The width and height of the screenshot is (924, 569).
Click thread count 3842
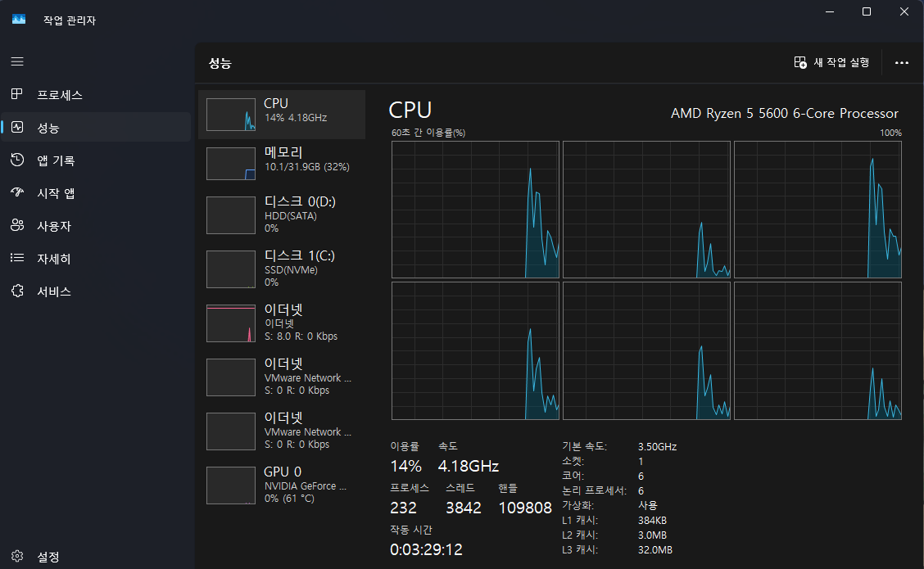[x=463, y=508]
